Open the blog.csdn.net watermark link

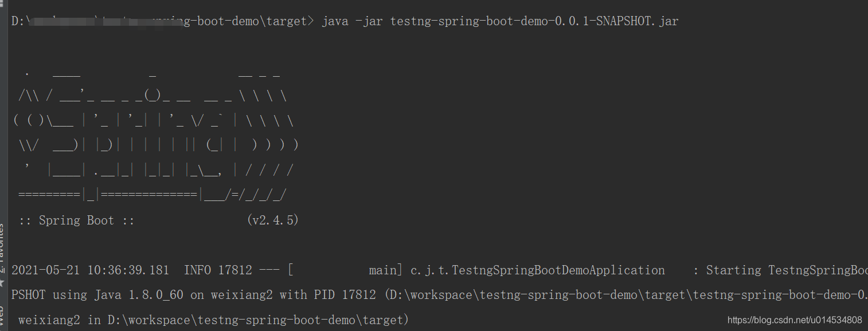(795, 320)
